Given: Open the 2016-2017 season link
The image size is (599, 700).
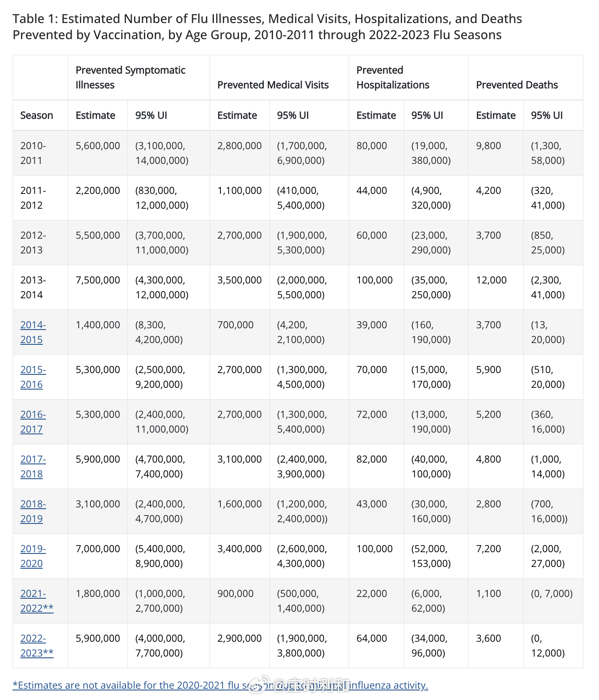Looking at the screenshot, I should point(33,422).
